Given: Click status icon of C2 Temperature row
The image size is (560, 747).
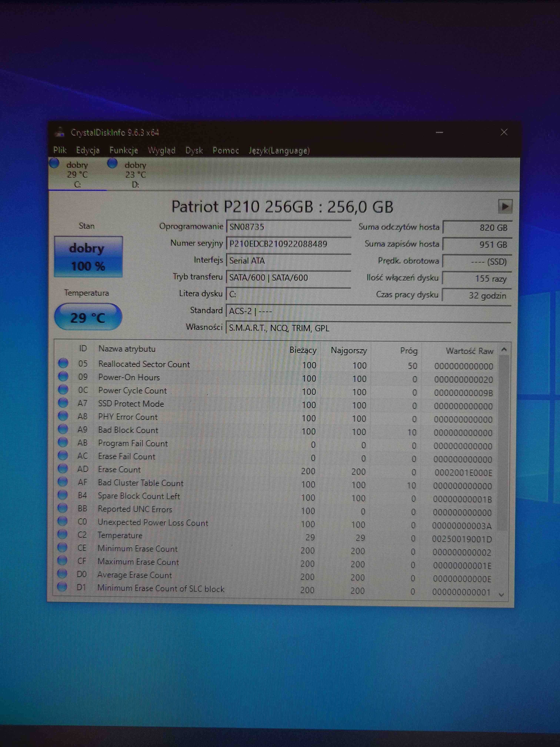Looking at the screenshot, I should tap(62, 534).
